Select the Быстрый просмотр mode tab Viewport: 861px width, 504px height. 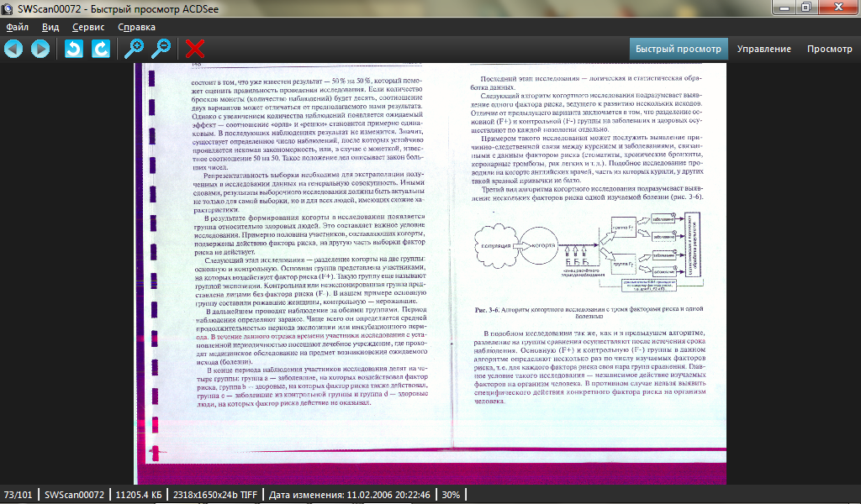tap(679, 49)
